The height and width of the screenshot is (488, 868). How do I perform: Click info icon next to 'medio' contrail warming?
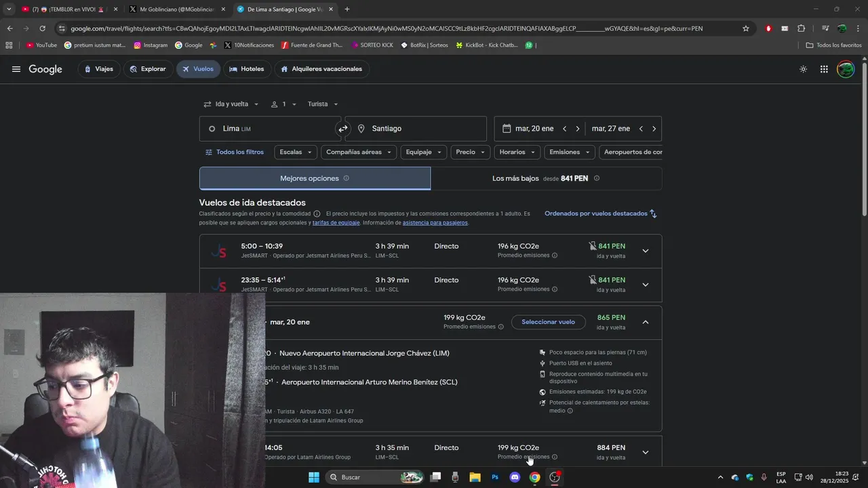(x=570, y=411)
